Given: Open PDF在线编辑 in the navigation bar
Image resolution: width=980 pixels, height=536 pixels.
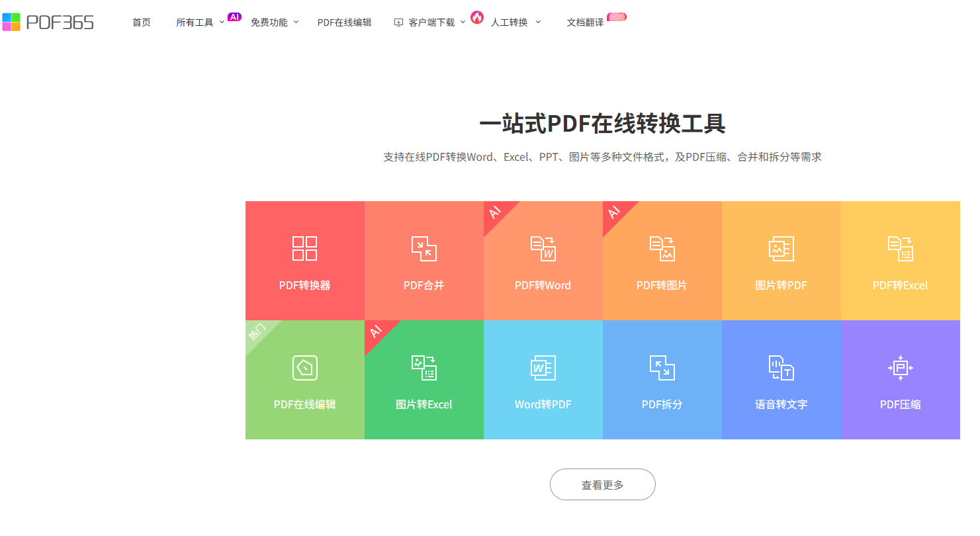Looking at the screenshot, I should coord(344,22).
